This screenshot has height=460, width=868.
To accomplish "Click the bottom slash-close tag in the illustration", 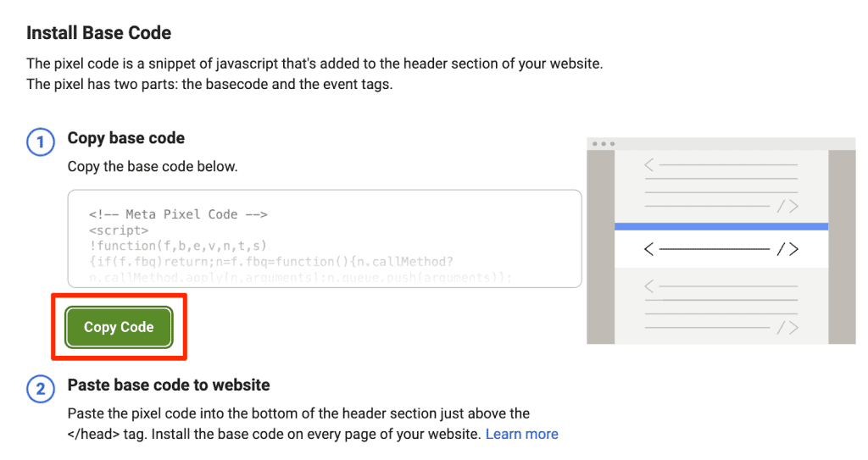I will click(787, 327).
